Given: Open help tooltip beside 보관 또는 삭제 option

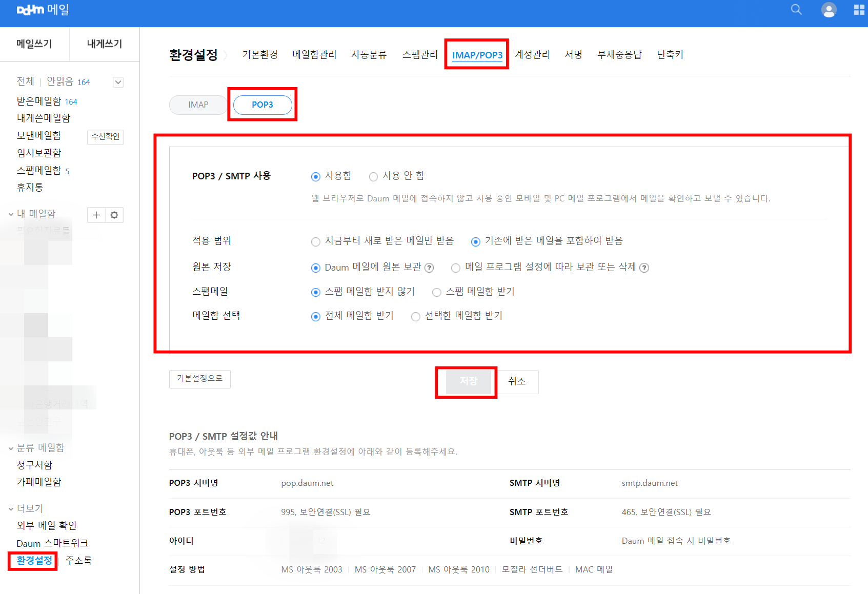Looking at the screenshot, I should pyautogui.click(x=645, y=268).
